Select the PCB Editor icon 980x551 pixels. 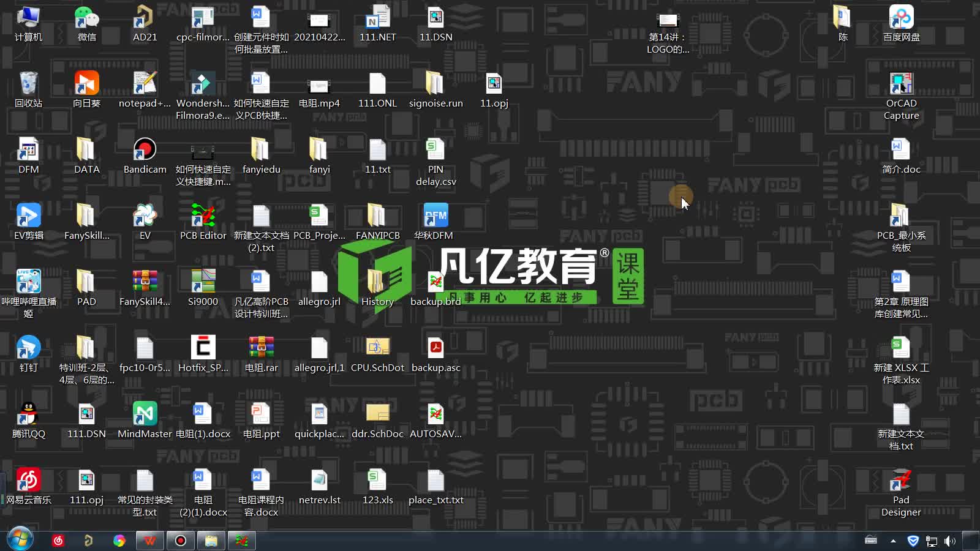pyautogui.click(x=203, y=223)
